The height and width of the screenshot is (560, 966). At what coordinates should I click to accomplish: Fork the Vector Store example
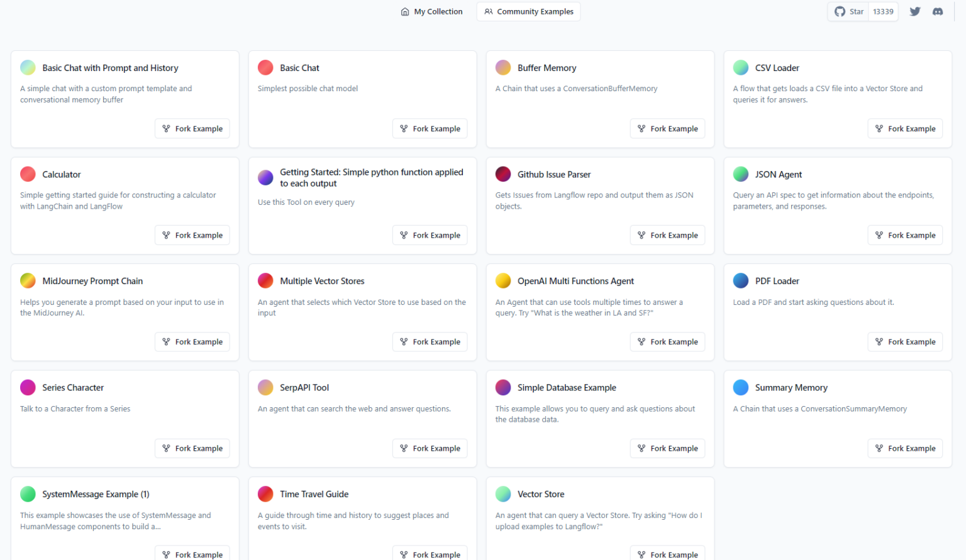(667, 554)
